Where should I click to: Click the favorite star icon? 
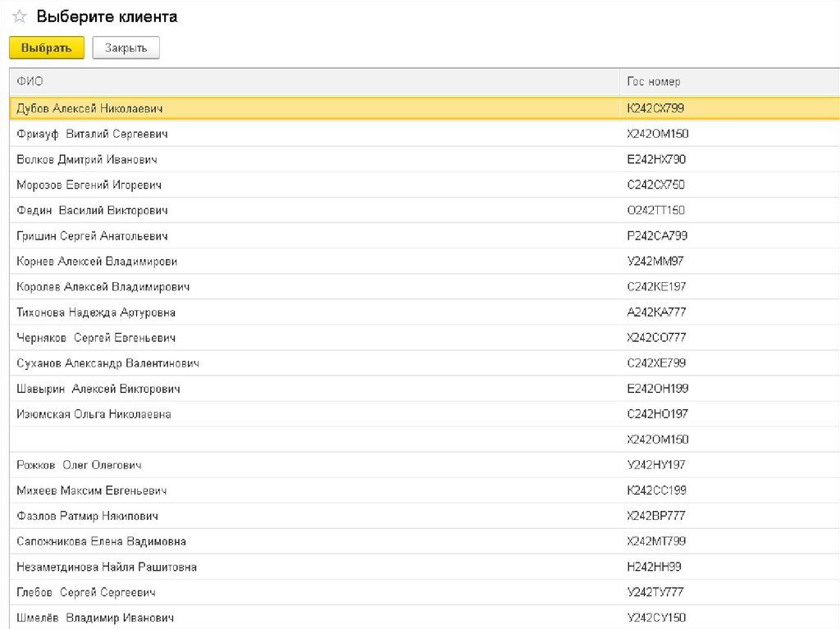20,17
